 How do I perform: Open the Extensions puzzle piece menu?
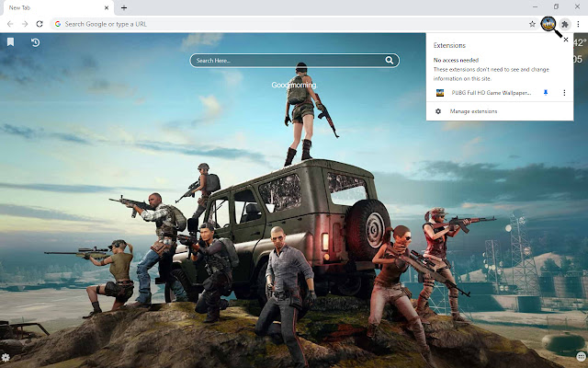click(x=565, y=25)
